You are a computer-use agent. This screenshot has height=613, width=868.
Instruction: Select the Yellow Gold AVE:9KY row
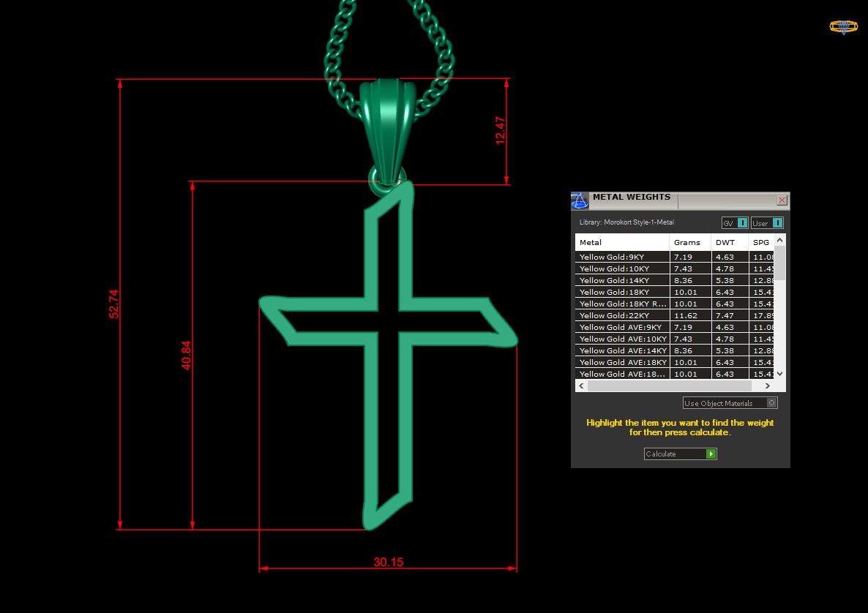tap(674, 327)
